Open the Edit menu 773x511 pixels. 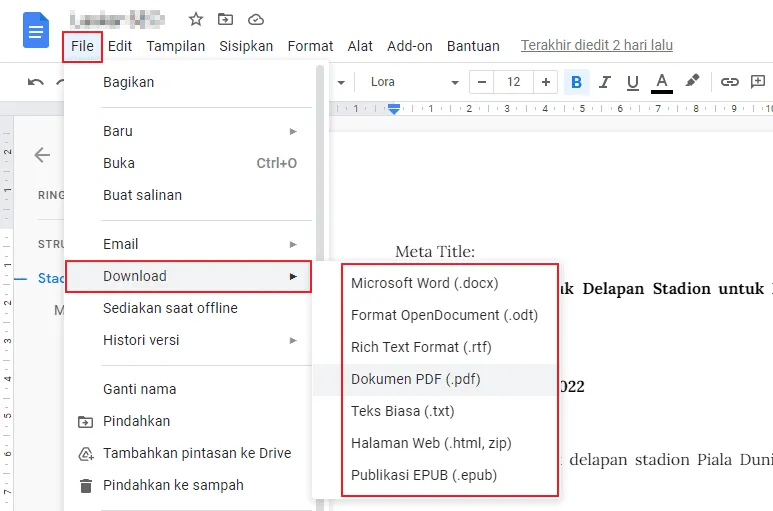click(x=120, y=46)
